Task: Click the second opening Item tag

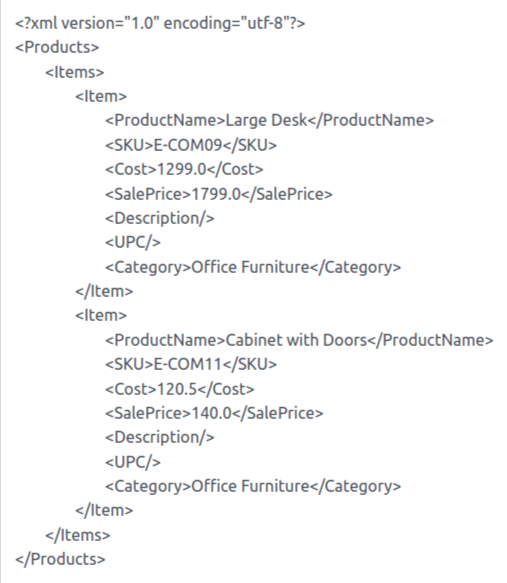Action: (101, 315)
